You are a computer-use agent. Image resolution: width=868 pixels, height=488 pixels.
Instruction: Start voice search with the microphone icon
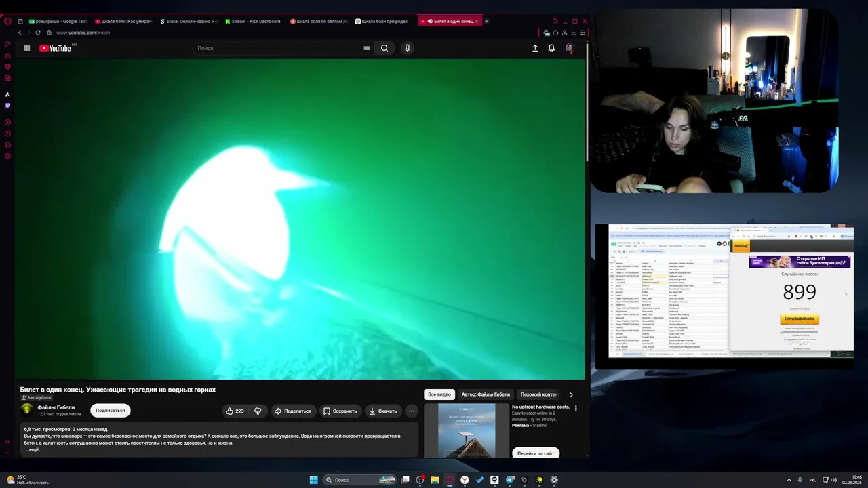pos(408,48)
